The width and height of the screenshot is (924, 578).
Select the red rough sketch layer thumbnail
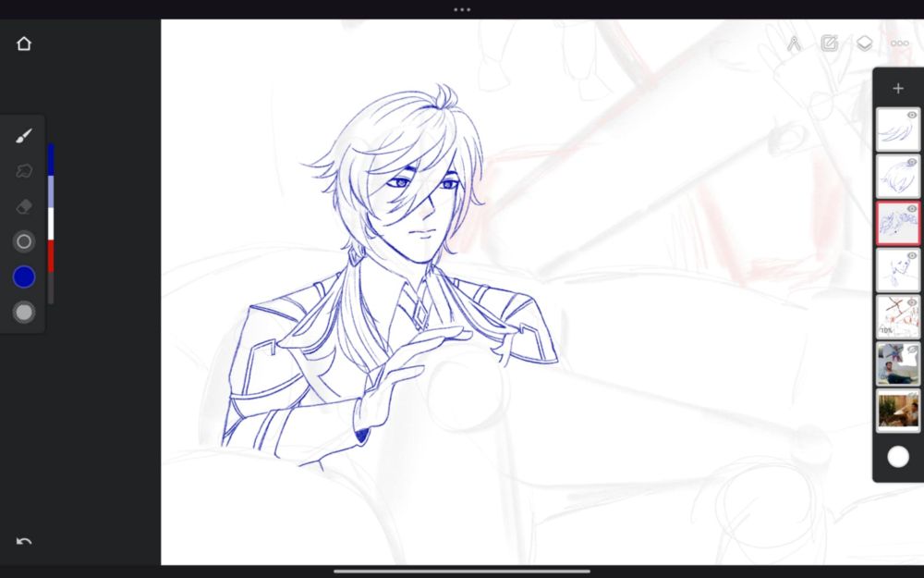click(897, 317)
